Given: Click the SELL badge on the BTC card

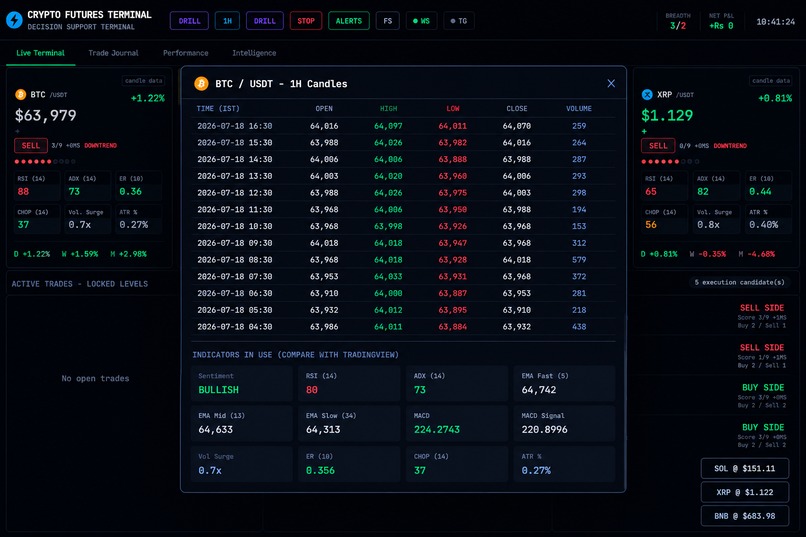Looking at the screenshot, I should tap(31, 145).
